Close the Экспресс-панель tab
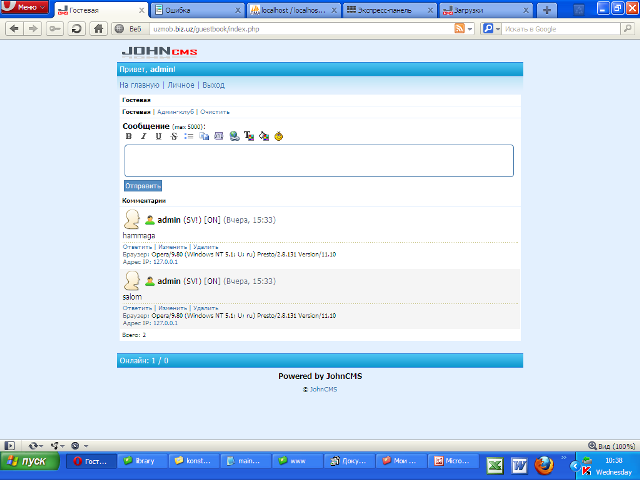The height and width of the screenshot is (480, 640). (x=430, y=11)
